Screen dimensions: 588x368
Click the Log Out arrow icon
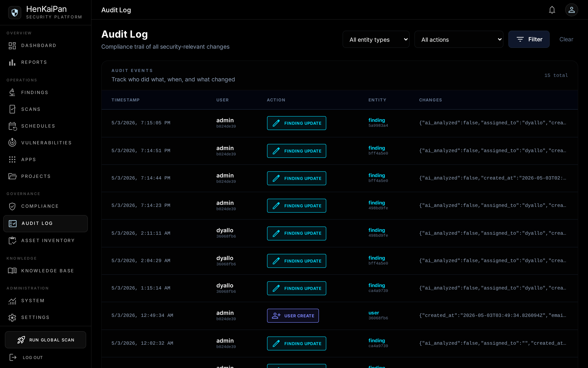(13, 358)
